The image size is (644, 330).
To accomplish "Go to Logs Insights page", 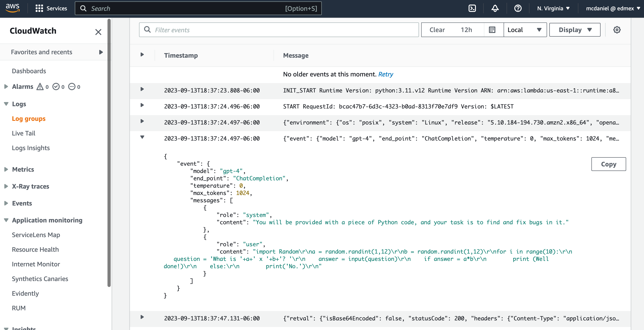I will pos(31,148).
